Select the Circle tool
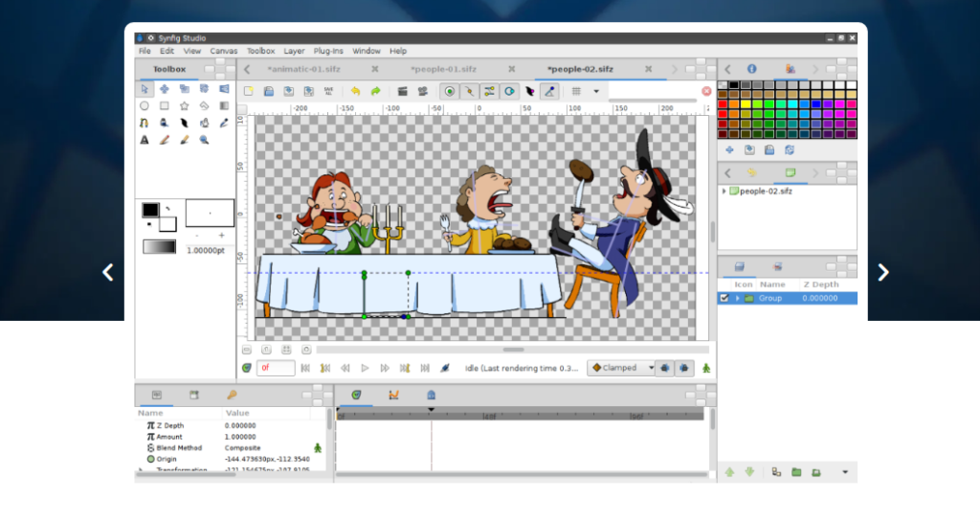Screen dimensions: 980x522 (145, 105)
